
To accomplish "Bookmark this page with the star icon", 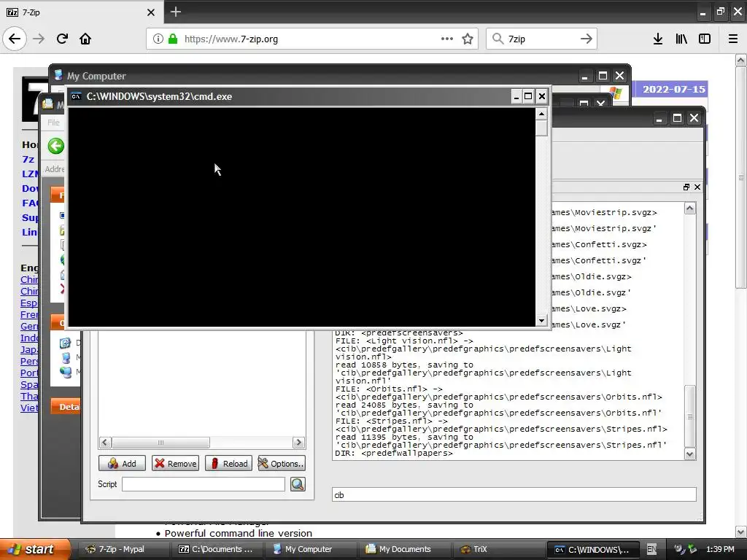I will (x=468, y=39).
